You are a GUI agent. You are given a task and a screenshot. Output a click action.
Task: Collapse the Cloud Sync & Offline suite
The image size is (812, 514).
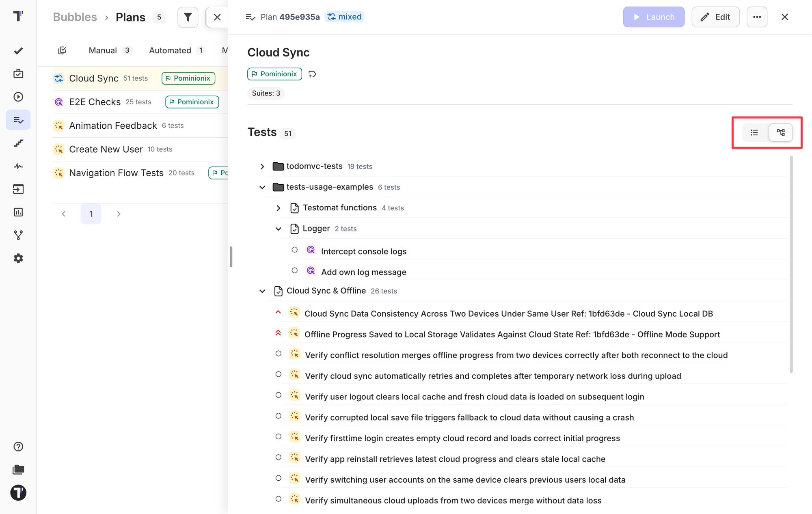pyautogui.click(x=262, y=291)
